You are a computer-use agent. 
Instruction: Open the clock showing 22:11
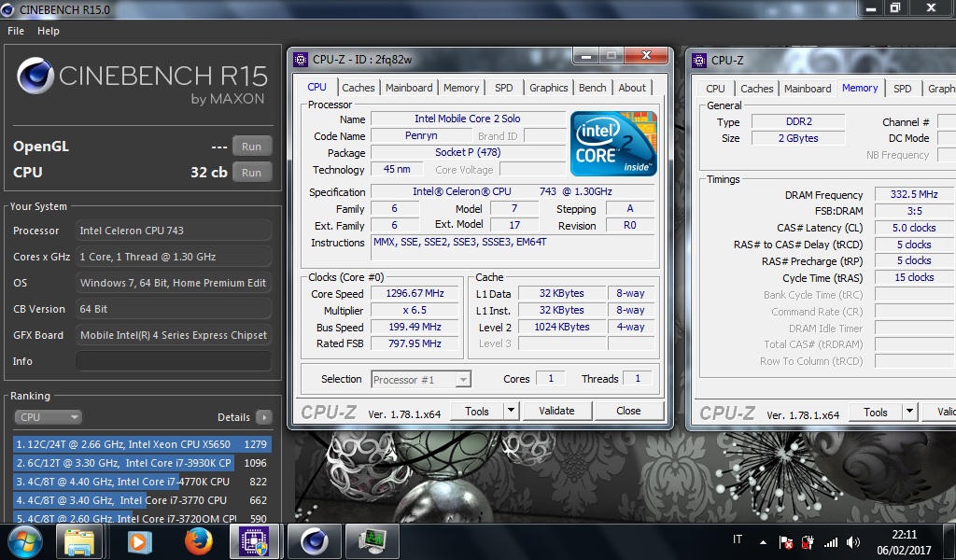(904, 542)
